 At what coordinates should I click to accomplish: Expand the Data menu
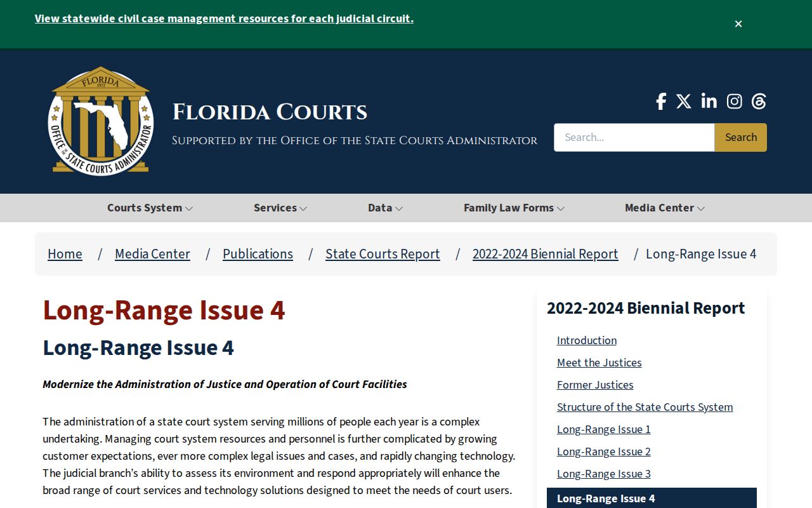point(385,208)
